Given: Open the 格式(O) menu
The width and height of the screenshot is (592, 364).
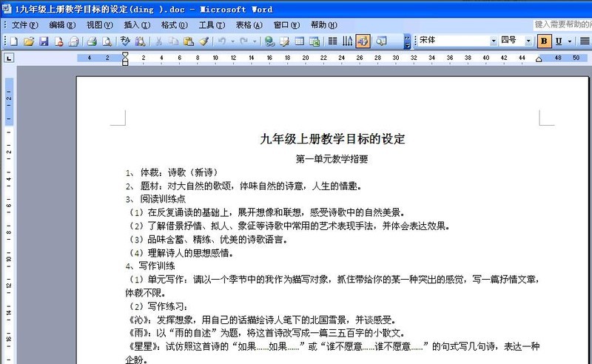Looking at the screenshot, I should click(x=175, y=25).
